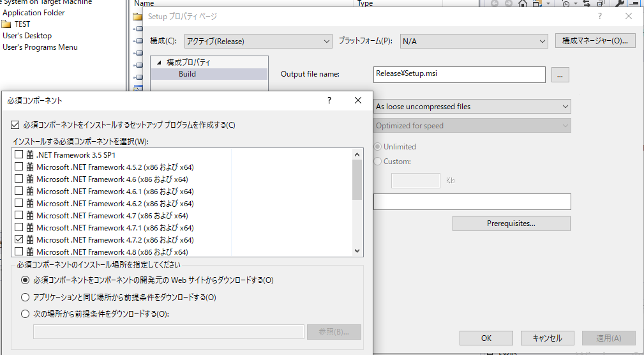
Task: Click package icon beside .NET Framework 4.6 row
Action: (x=30, y=179)
